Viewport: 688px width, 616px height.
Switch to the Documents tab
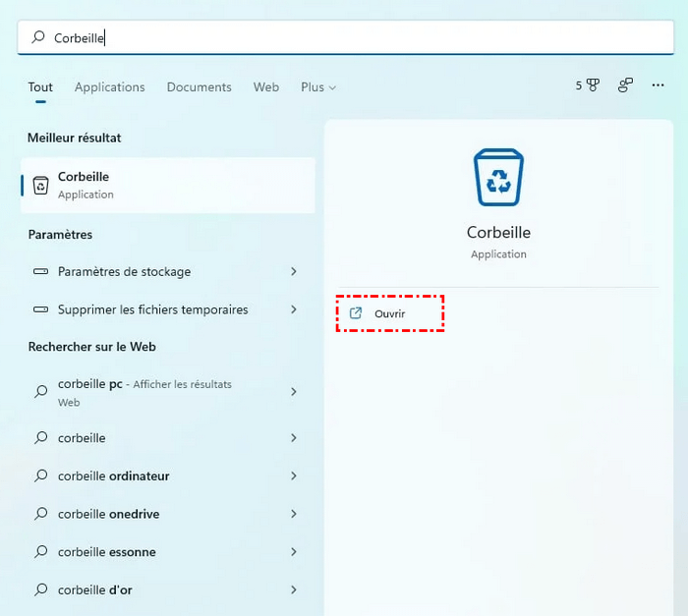click(198, 87)
